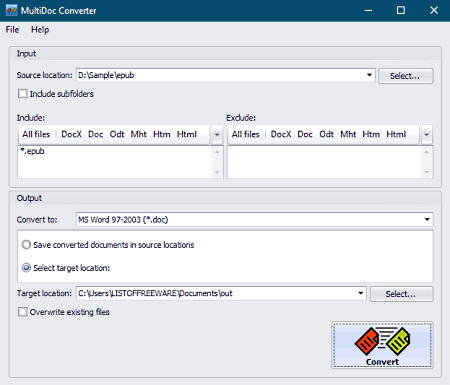Expand the Source location dropdown
The image size is (450, 385).
coord(369,75)
